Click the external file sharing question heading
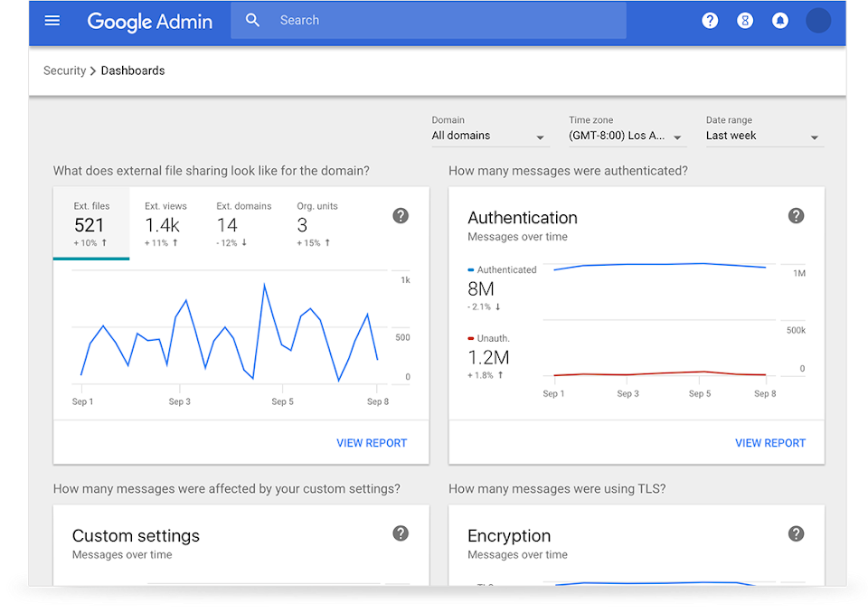Viewport: 868px width, 613px height. 212,171
